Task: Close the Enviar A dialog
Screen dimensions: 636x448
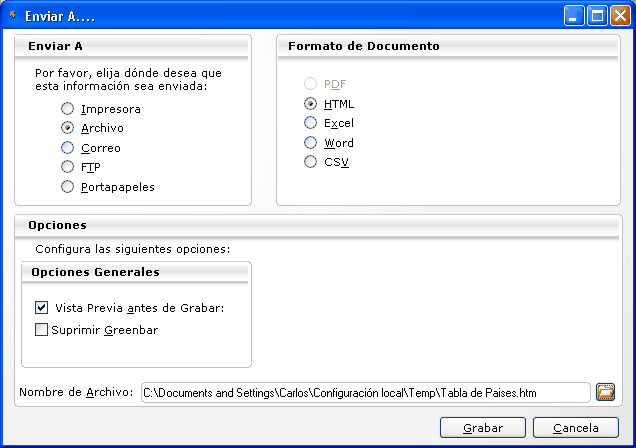Action: pyautogui.click(x=620, y=15)
